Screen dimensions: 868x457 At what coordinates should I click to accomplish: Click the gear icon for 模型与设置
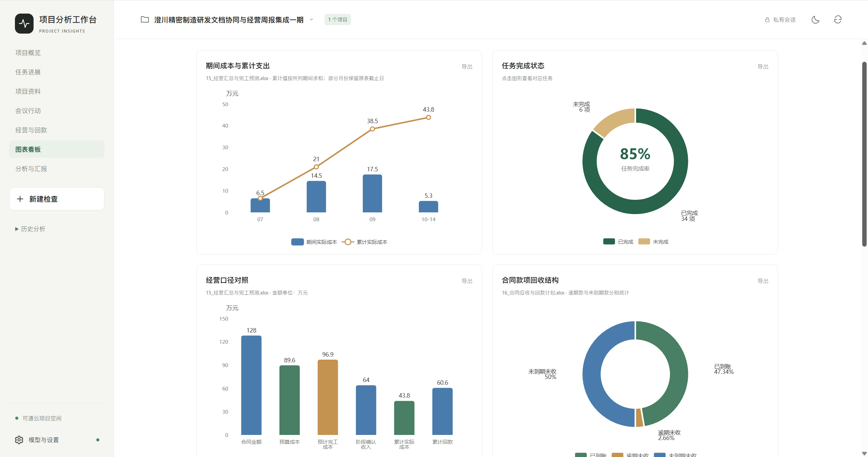pyautogui.click(x=19, y=440)
